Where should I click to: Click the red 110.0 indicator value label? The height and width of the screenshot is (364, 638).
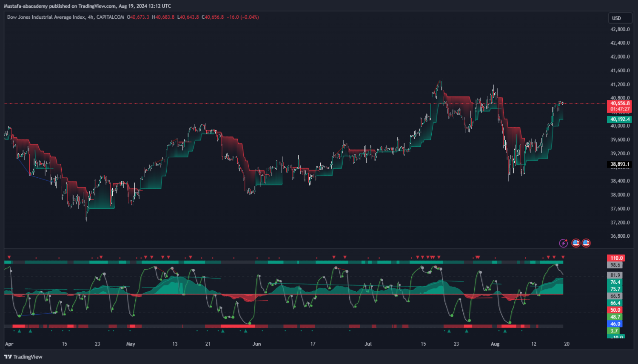pyautogui.click(x=616, y=258)
